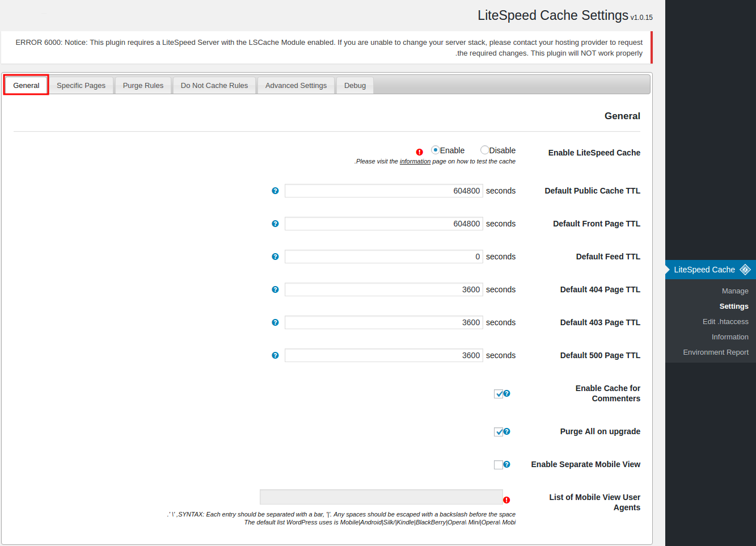Open Manage in the sidebar submenu
The image size is (756, 546).
tap(735, 291)
